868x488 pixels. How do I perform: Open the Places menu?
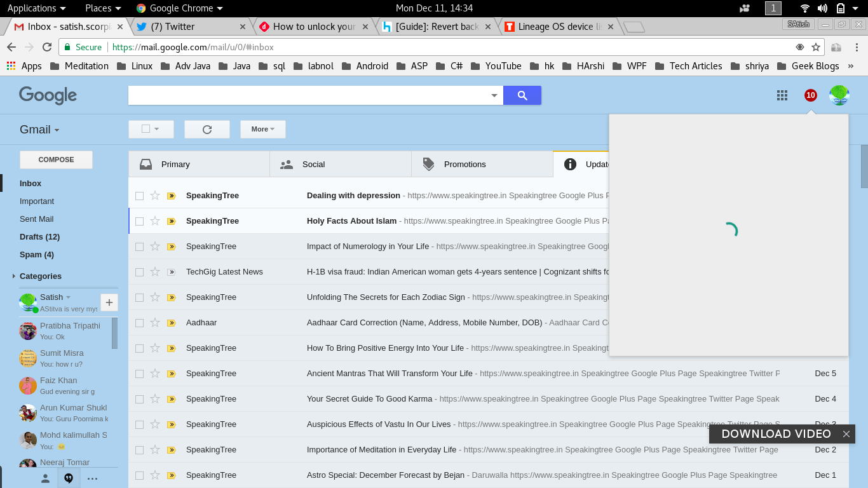tap(103, 8)
